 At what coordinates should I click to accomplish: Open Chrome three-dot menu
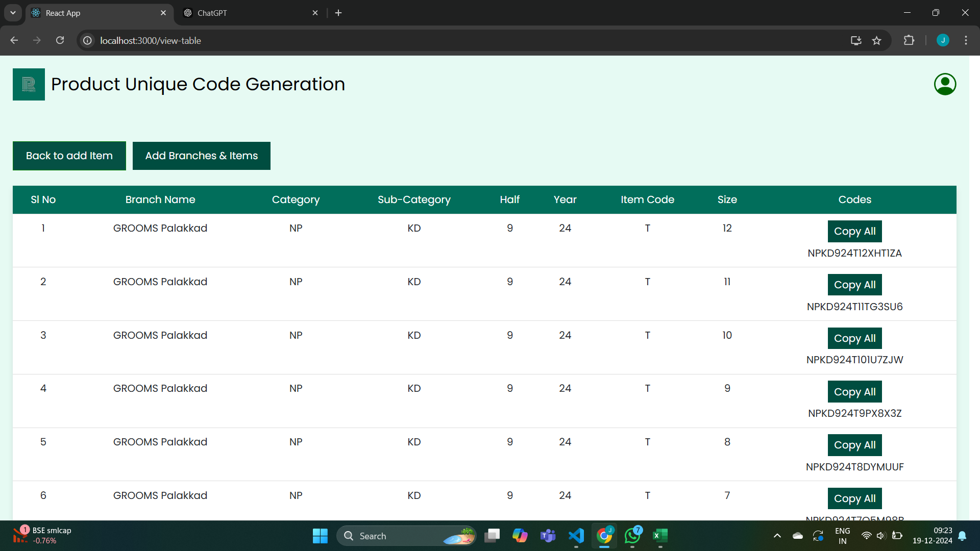click(966, 40)
